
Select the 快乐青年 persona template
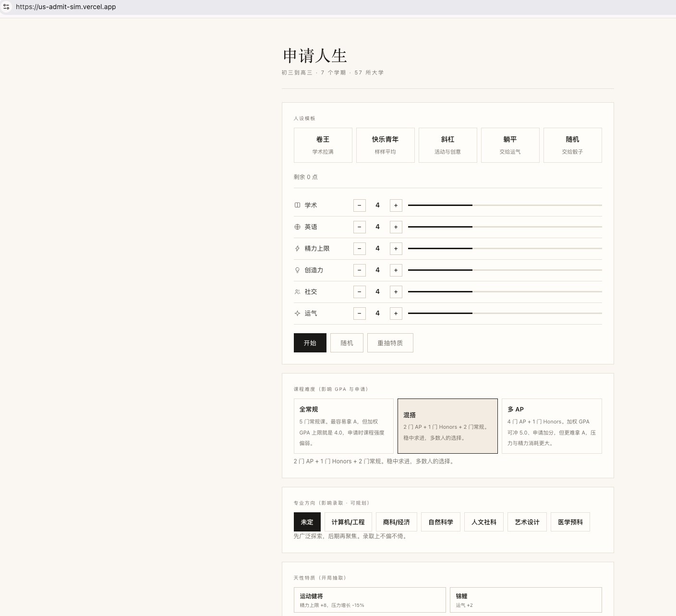click(385, 145)
